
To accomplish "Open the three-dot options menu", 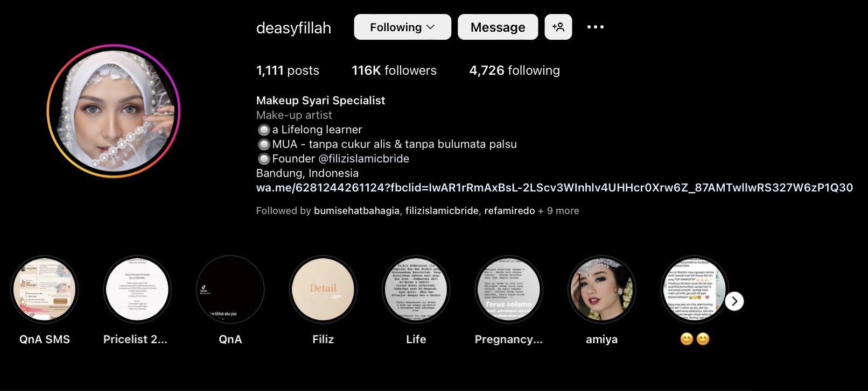I will 595,27.
